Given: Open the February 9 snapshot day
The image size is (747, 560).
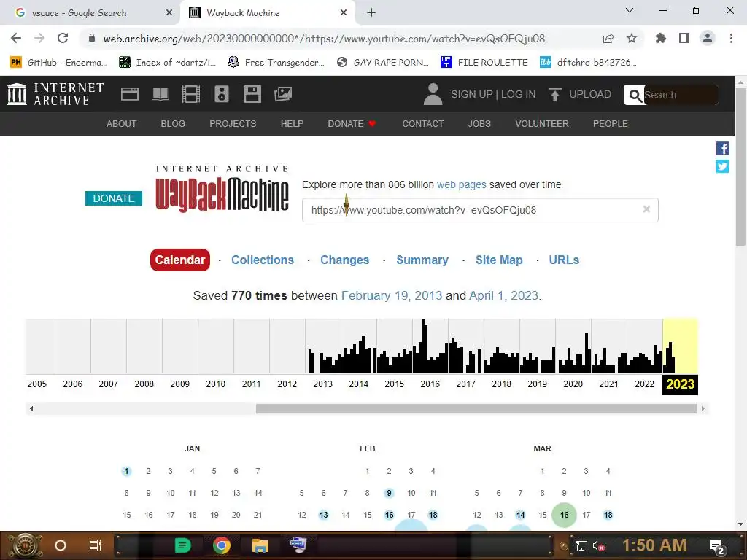Looking at the screenshot, I should point(390,493).
